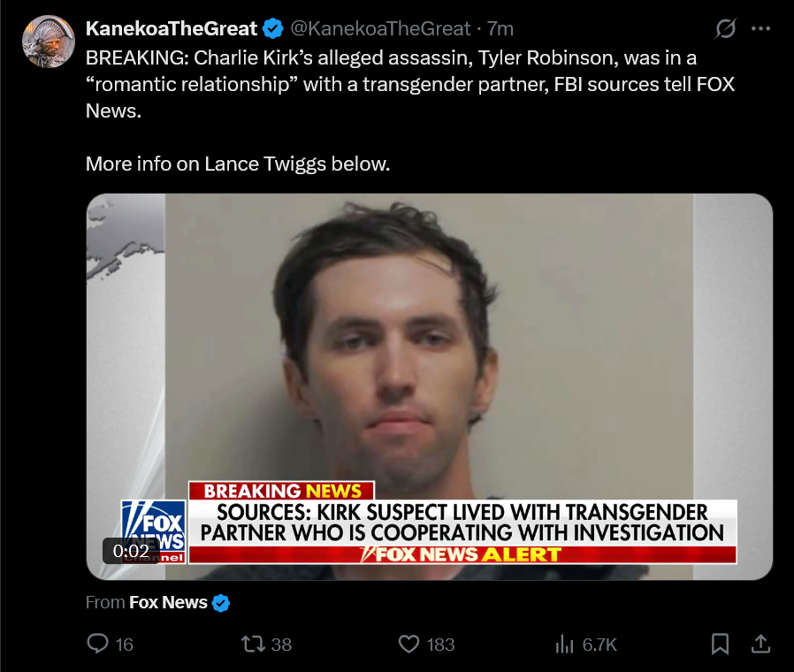
Task: Click the 183 likes count
Action: click(440, 645)
